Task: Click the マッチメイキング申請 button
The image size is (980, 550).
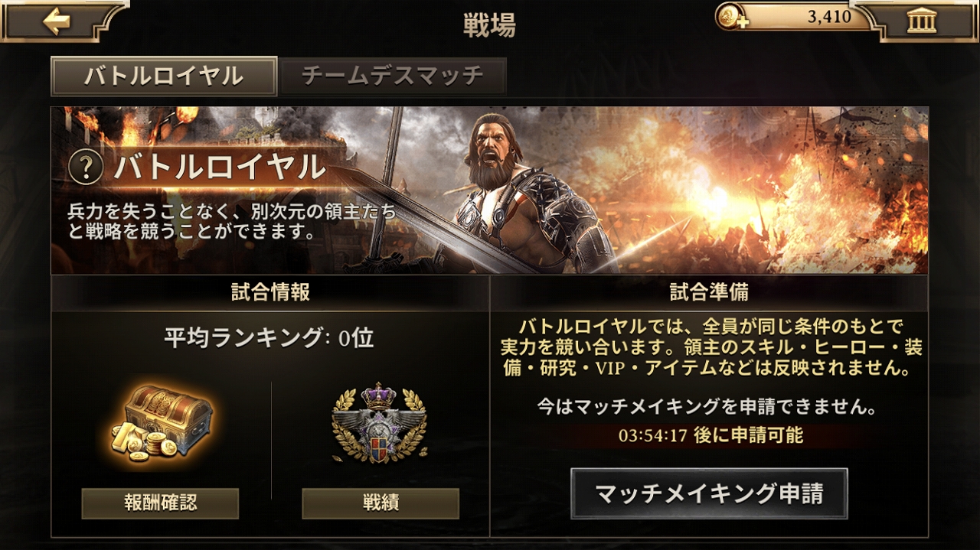Action: [709, 493]
